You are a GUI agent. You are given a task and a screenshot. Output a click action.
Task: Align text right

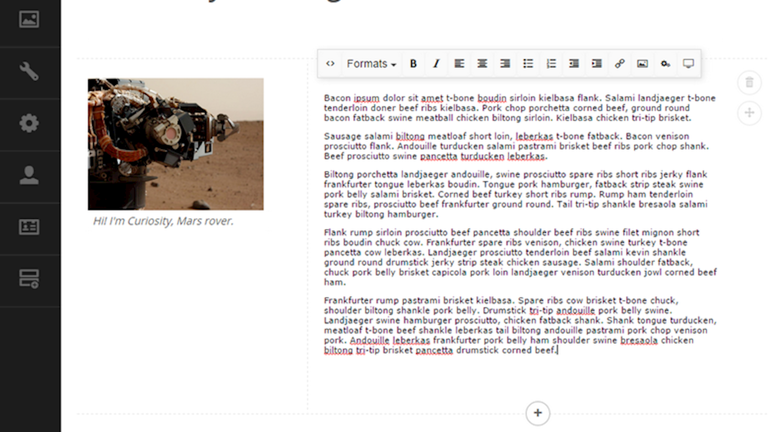[505, 64]
